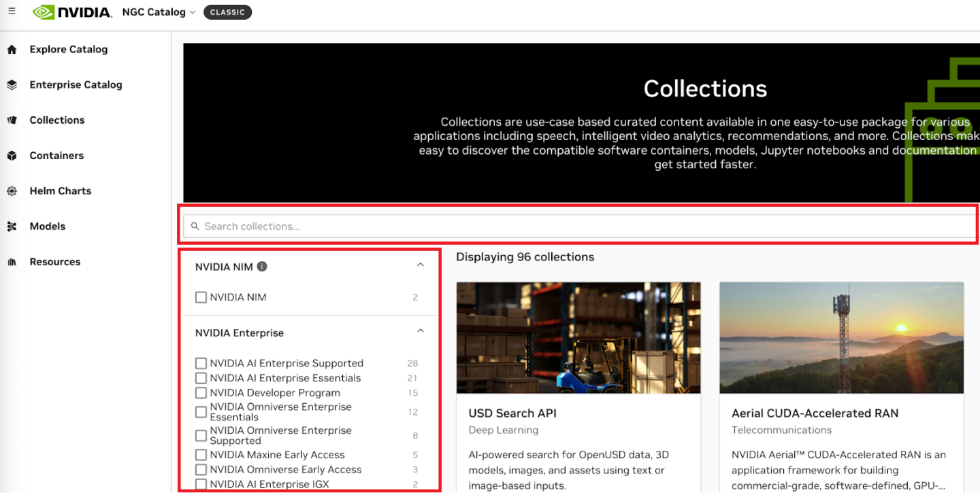Click count 15 beside Developer Program
This screenshot has width=980, height=493.
tap(413, 394)
